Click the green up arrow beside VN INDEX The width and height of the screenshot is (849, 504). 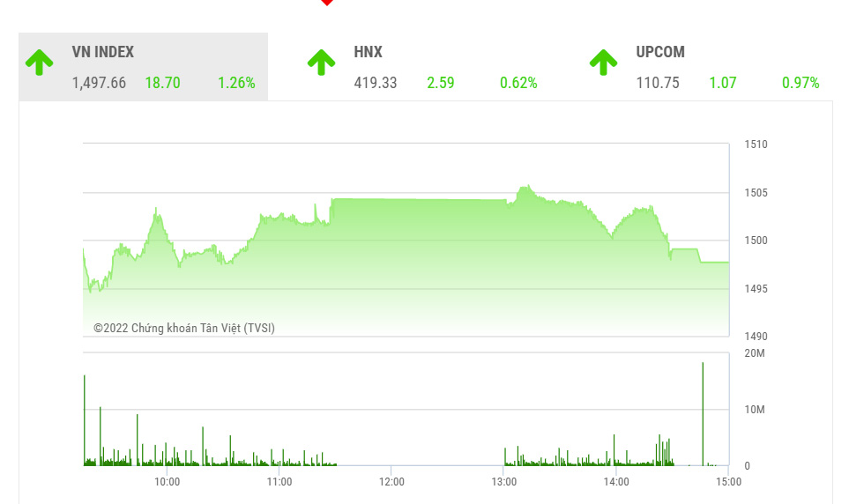(x=40, y=63)
